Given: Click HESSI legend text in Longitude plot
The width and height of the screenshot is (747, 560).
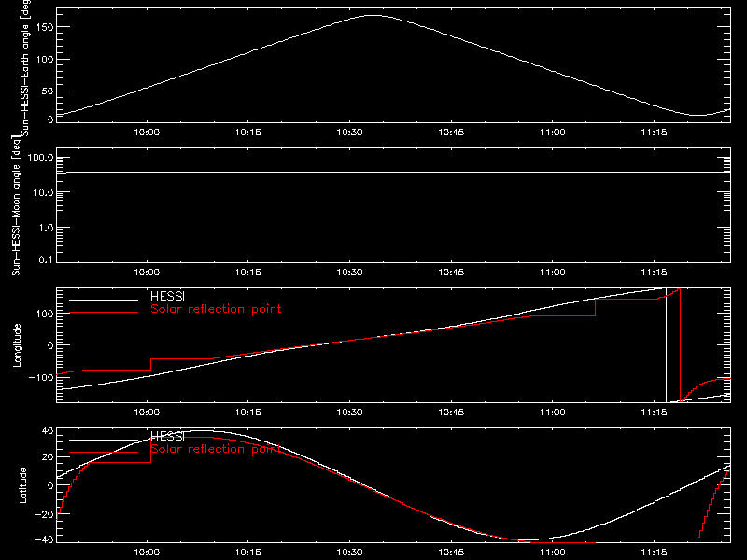Looking at the screenshot, I should (168, 297).
